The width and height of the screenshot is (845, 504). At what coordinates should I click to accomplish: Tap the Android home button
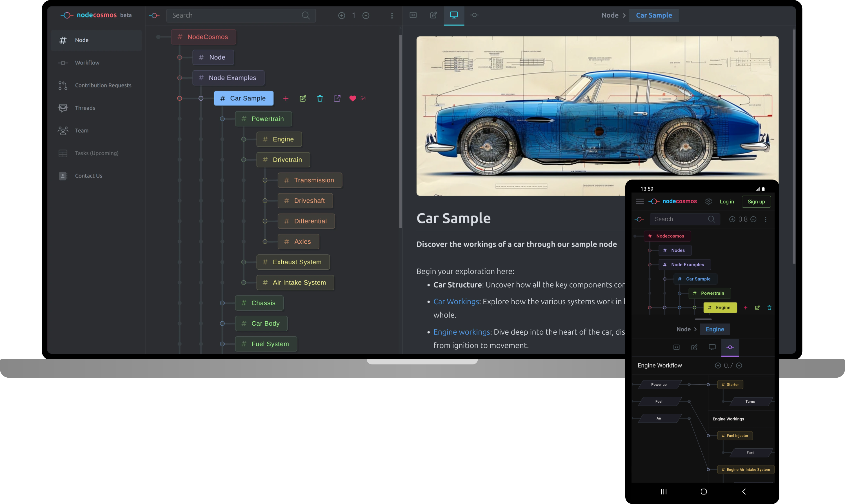(704, 491)
